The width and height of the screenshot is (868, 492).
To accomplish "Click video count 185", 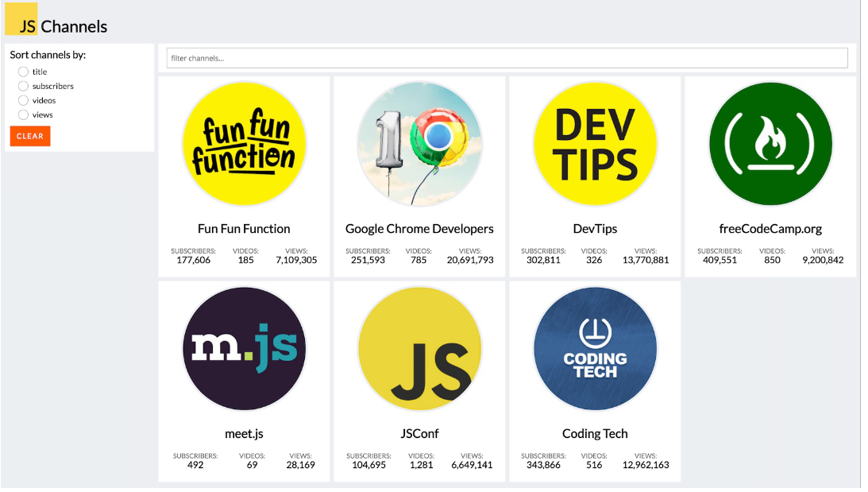I will click(245, 260).
